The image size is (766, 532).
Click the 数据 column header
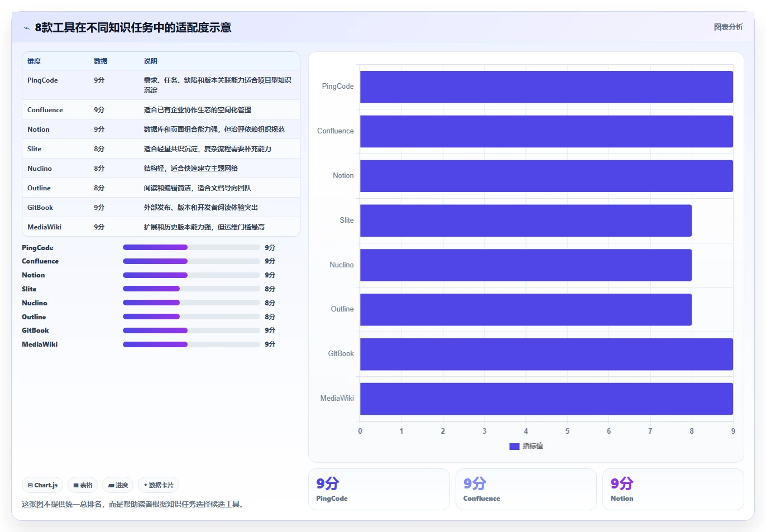click(x=100, y=61)
